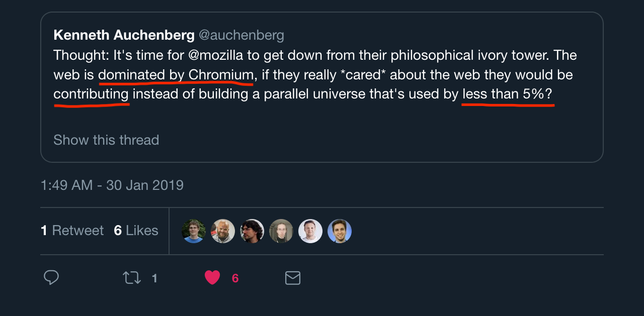The image size is (644, 316).
Task: View the 1 Retweet list
Action: coord(72,231)
